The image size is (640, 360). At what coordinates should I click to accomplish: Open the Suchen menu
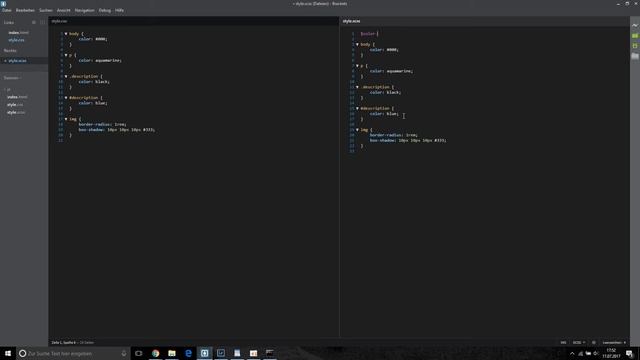46,10
